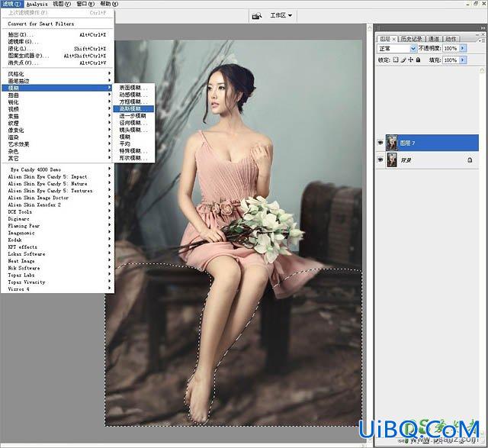Click the lock position cross icon
Screen dimensions: 488x448
(x=410, y=60)
